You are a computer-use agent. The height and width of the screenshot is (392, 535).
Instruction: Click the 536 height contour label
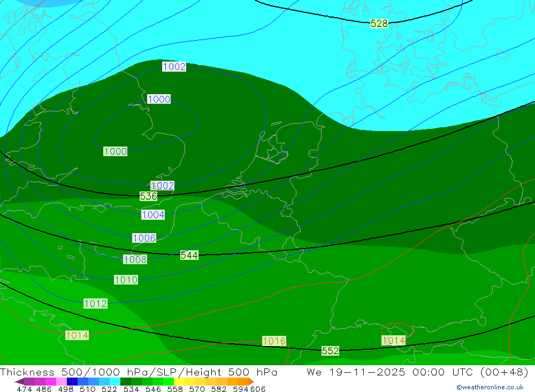[148, 196]
